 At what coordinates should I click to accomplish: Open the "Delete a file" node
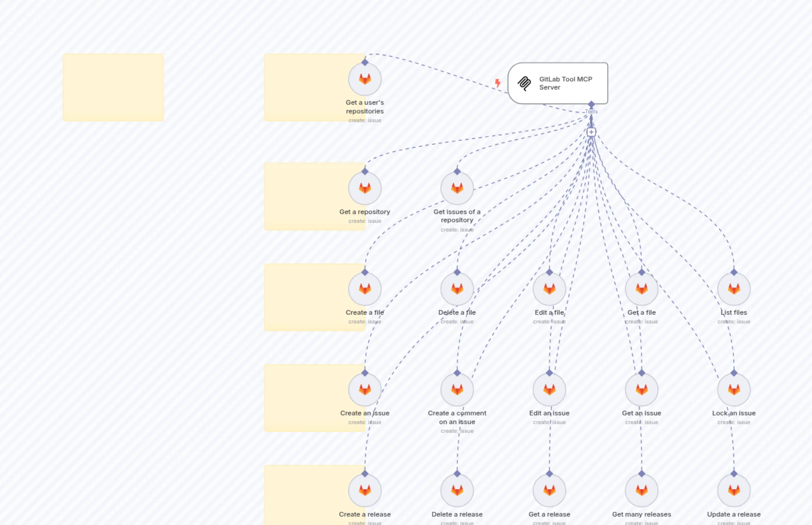point(457,289)
